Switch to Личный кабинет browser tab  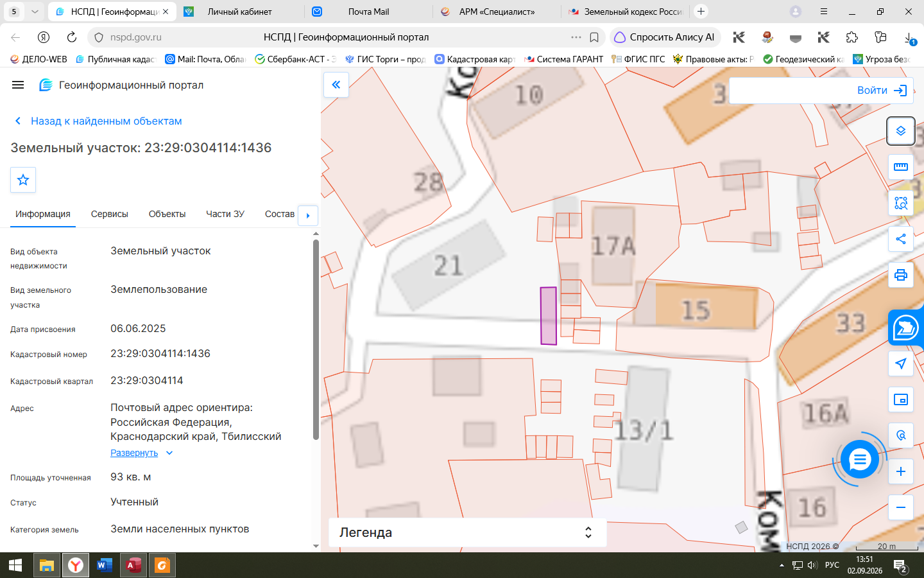(239, 12)
